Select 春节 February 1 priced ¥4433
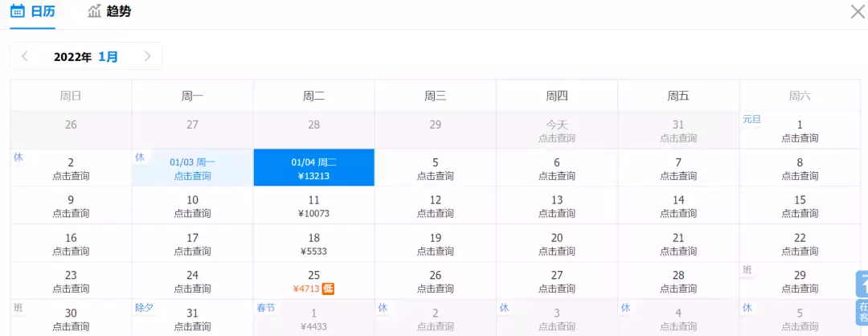This screenshot has width=868, height=336. click(313, 319)
